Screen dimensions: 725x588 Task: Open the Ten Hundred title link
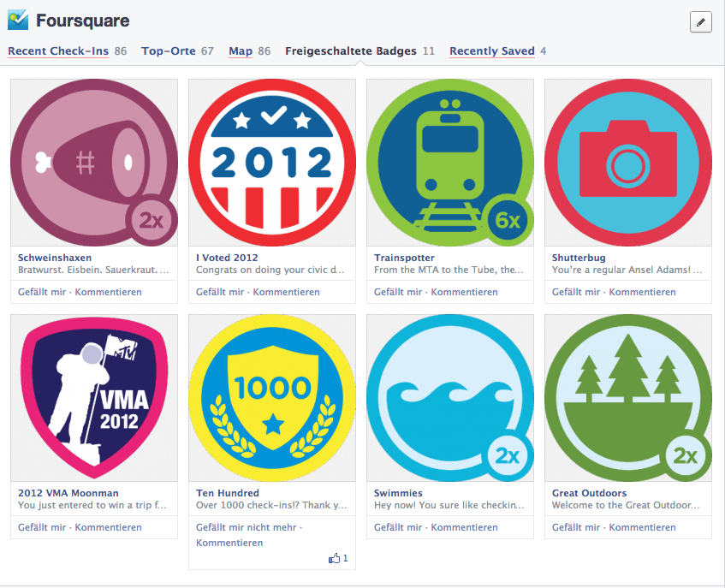tap(227, 493)
